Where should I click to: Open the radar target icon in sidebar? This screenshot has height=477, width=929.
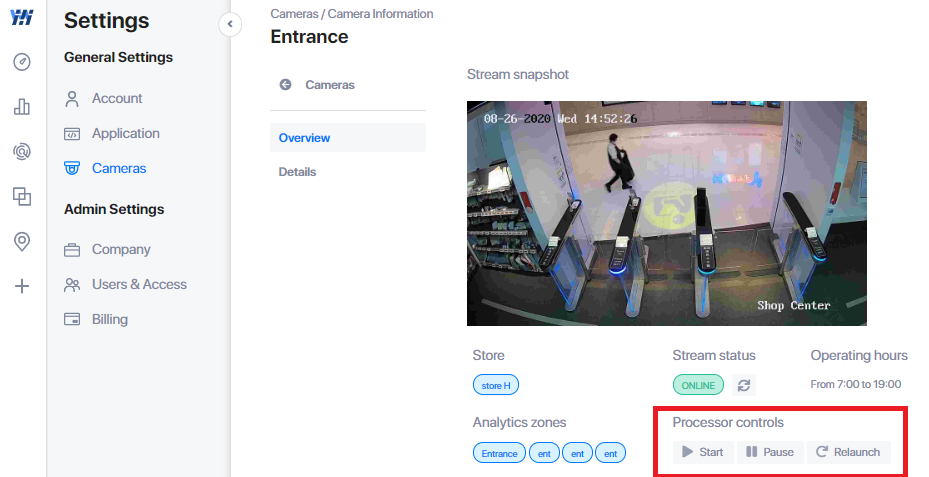tap(22, 152)
